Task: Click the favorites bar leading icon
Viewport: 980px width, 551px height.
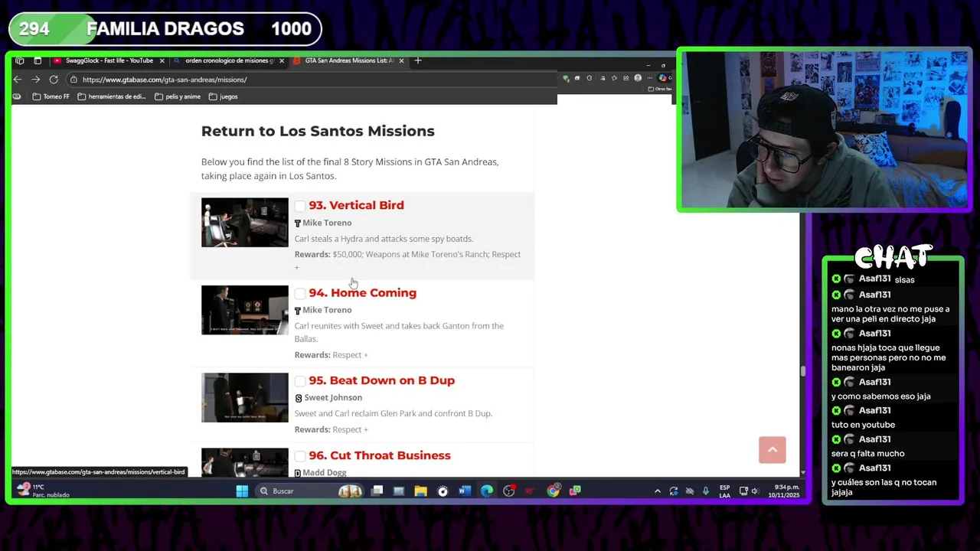Action: 17,96
